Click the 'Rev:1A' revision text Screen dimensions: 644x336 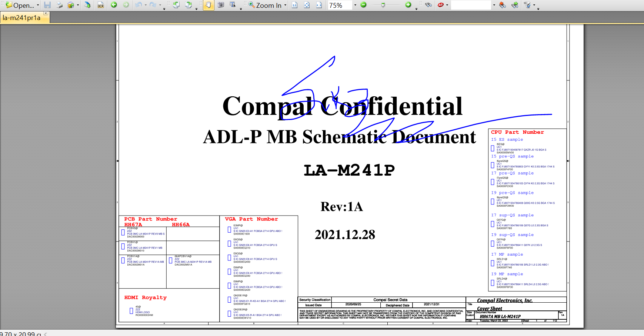point(341,207)
